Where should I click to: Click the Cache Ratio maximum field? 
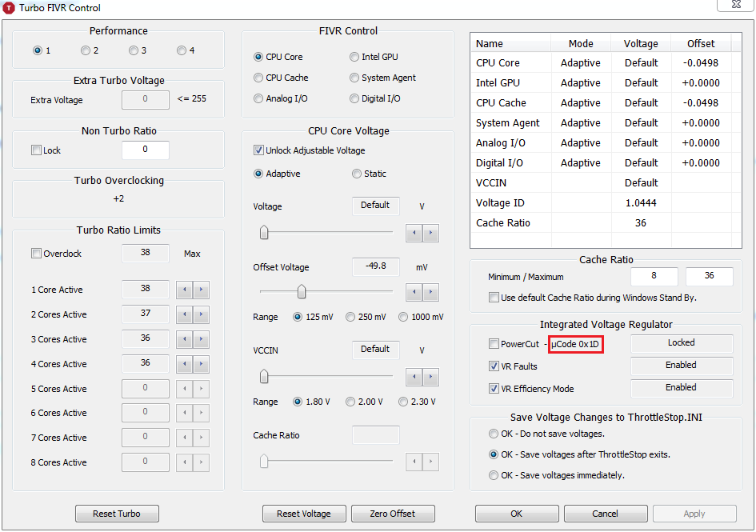710,276
